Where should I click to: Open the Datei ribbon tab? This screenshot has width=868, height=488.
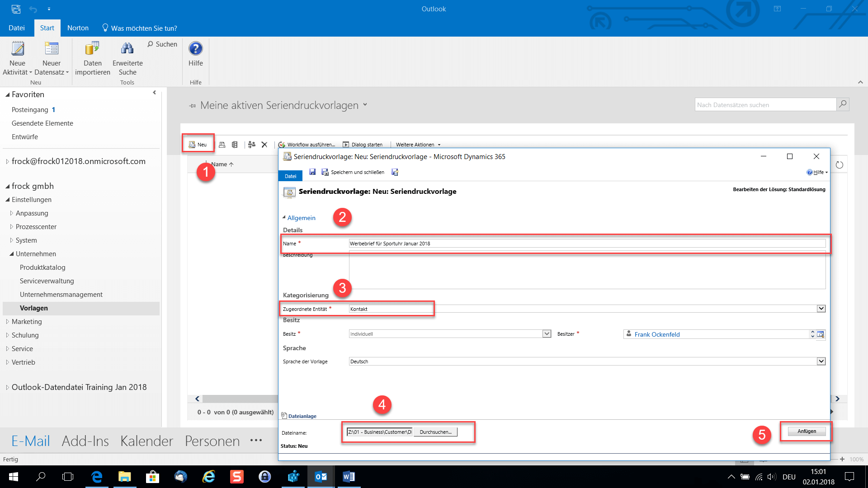click(17, 28)
